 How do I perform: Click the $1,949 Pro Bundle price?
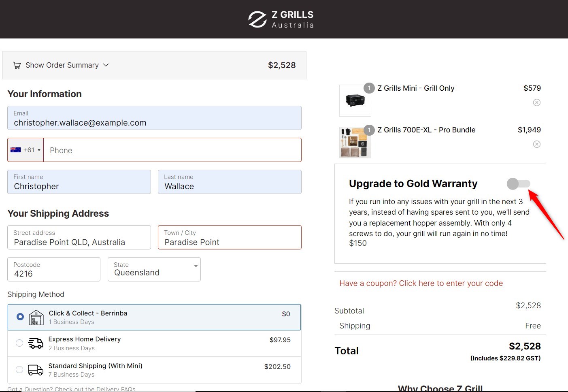529,130
